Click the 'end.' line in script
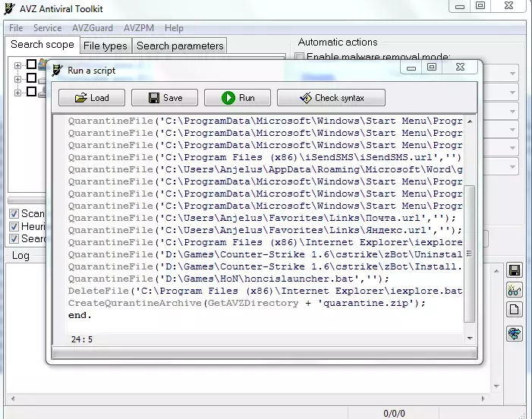Screen dimensions: 532x419 click(80, 315)
